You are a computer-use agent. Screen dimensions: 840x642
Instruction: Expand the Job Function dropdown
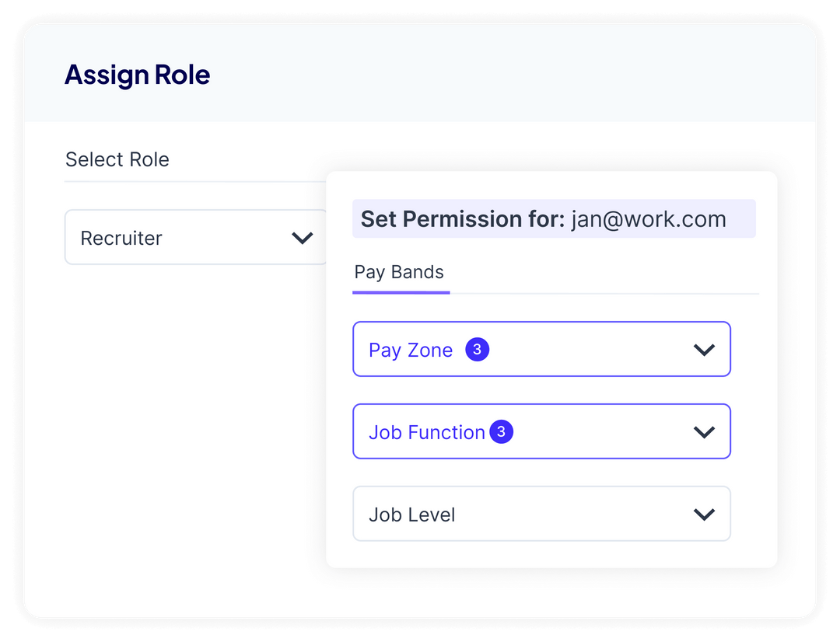click(541, 431)
